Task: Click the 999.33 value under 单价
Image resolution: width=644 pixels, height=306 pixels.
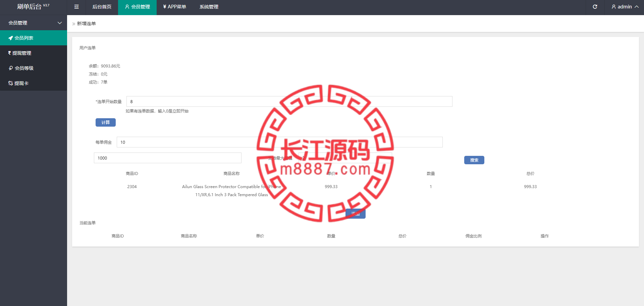Action: [x=331, y=187]
